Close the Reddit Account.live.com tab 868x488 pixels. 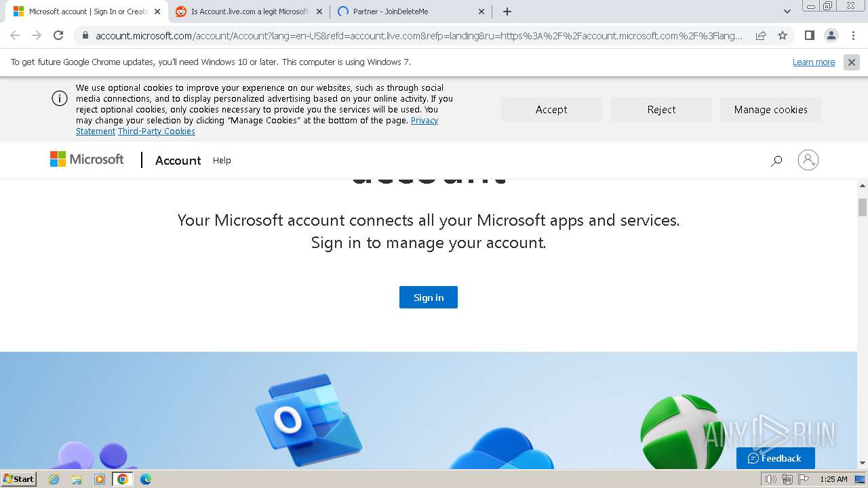[x=319, y=12]
